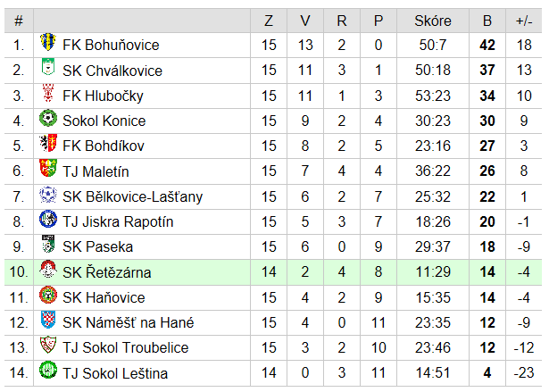Click the TJ Maletín crest icon
Viewport: 549px width, 392px height.
[48, 169]
